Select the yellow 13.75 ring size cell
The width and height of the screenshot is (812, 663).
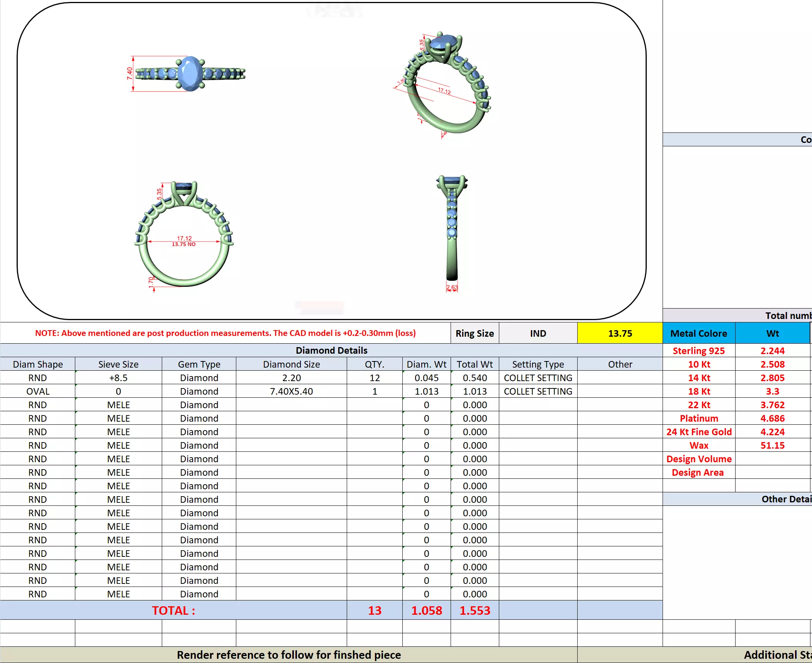click(x=620, y=333)
